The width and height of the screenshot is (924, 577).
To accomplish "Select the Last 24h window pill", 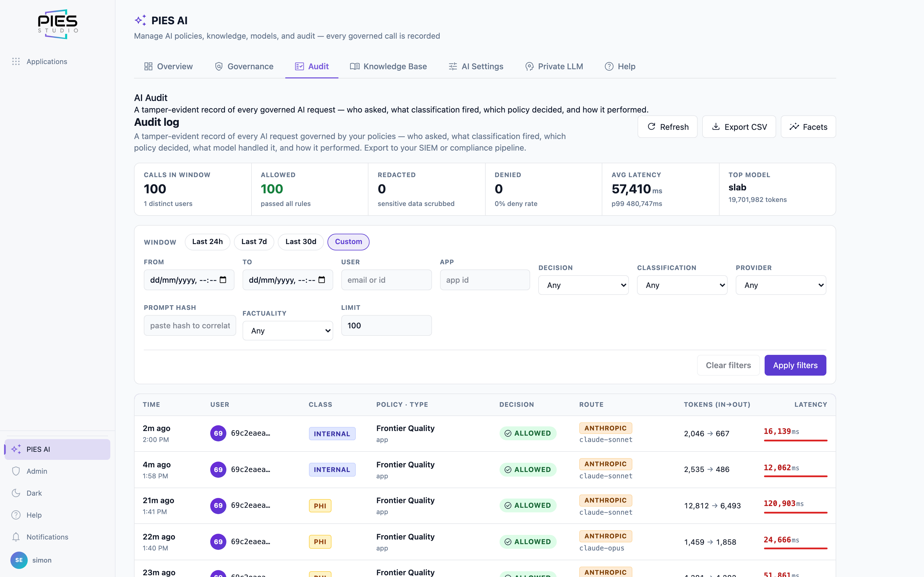I will coord(207,241).
